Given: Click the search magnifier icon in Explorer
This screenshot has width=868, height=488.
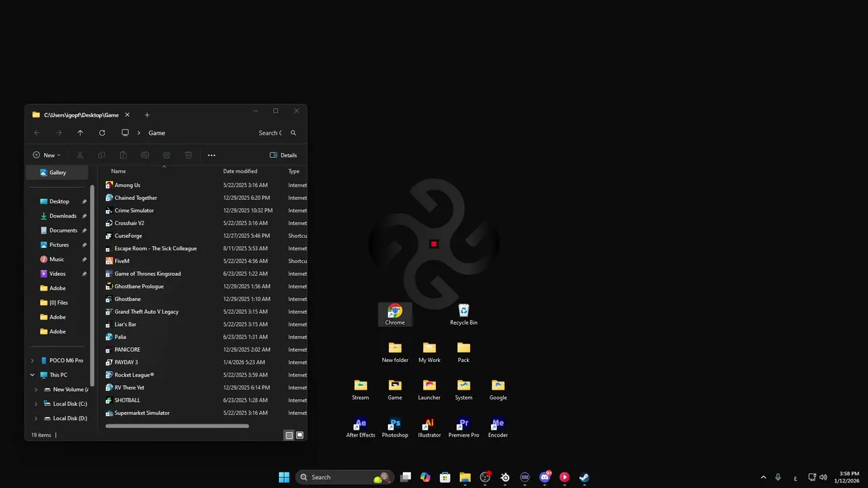Looking at the screenshot, I should coord(293,133).
